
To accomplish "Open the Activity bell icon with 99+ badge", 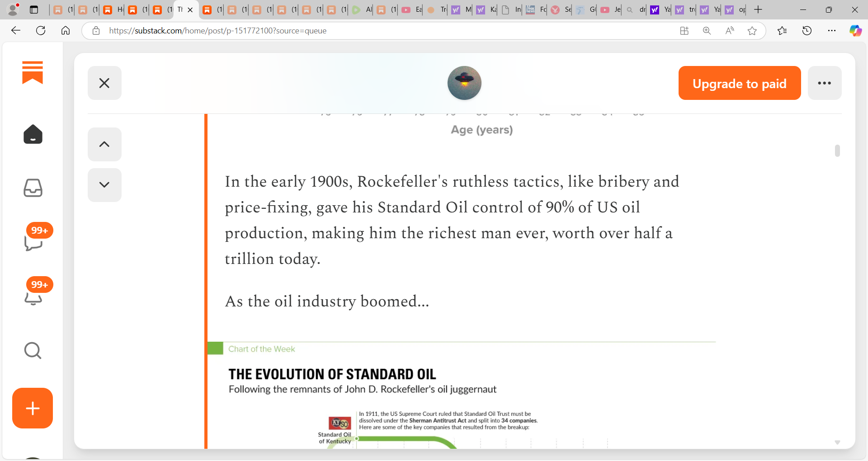I will click(x=33, y=297).
